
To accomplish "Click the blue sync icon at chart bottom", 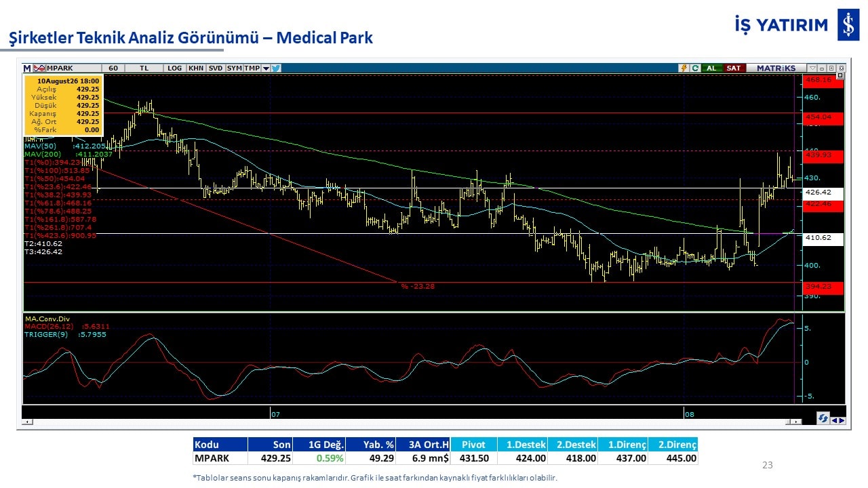I will [823, 419].
